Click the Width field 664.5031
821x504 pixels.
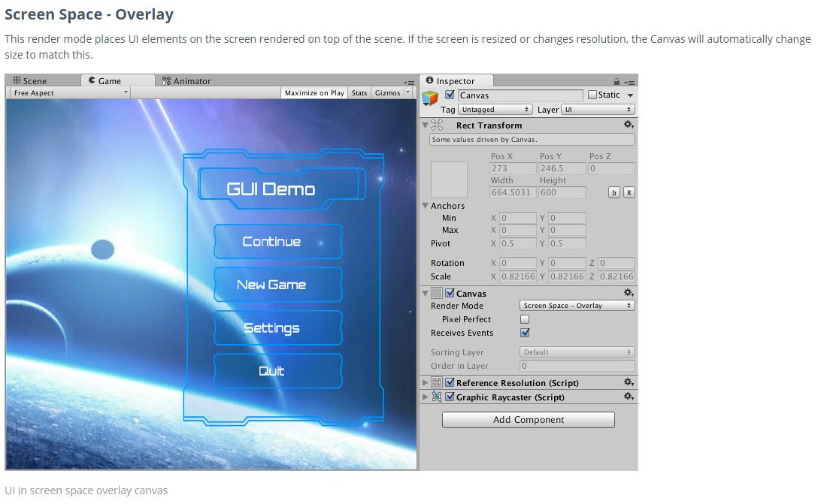[513, 192]
